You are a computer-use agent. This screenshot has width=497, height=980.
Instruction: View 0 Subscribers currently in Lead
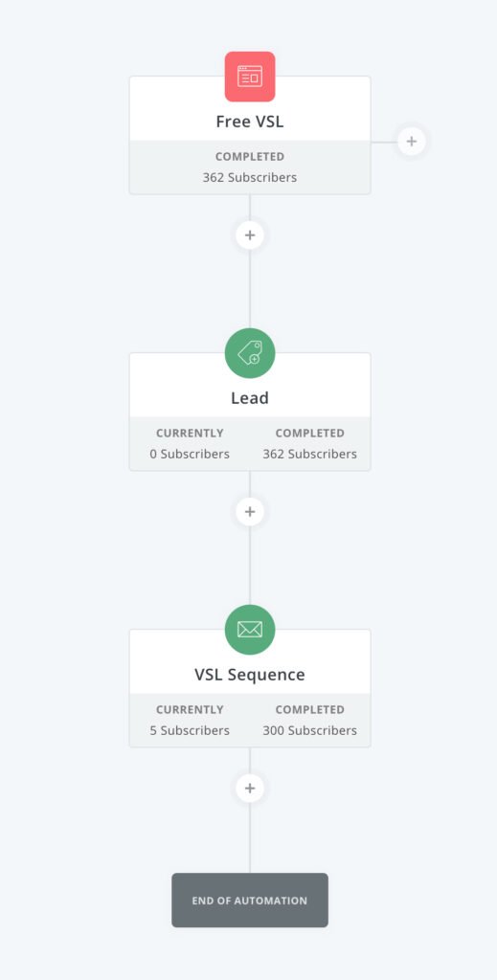click(190, 455)
